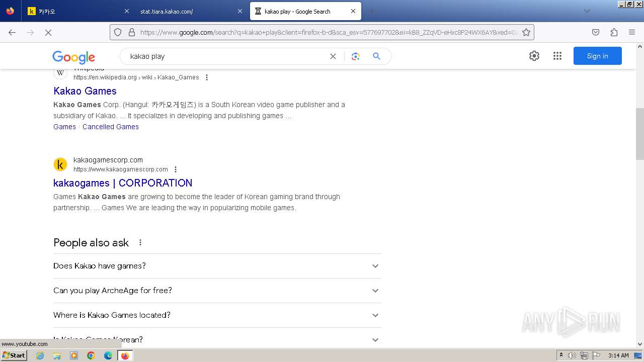Bookmark this page with the star icon
The image size is (644, 362).
point(526,32)
